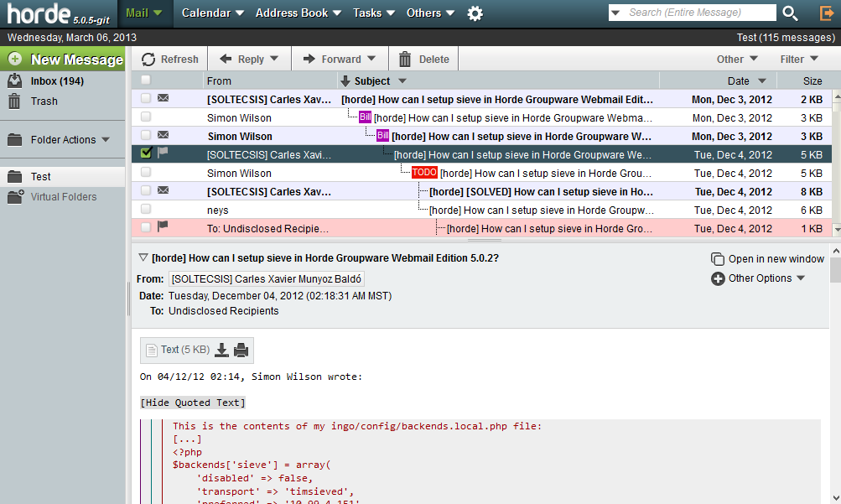Viewport: 841px width, 504px height.
Task: Open the neys message row
Action: [481, 210]
